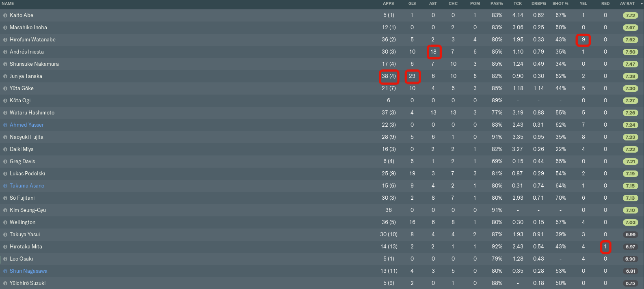The height and width of the screenshot is (289, 644).
Task: Open info icon for Shun Nagasawa
Action: (5, 271)
